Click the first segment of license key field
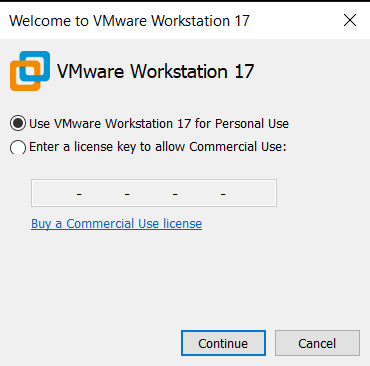This screenshot has width=370, height=366. coord(55,193)
